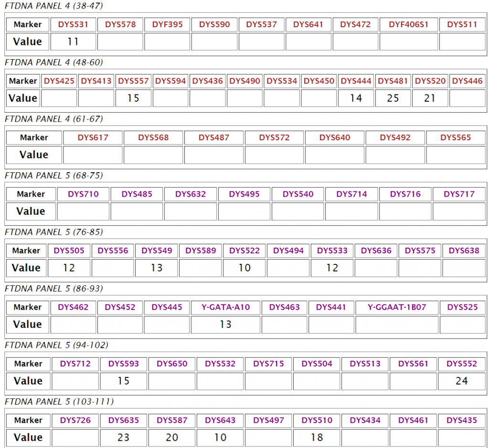Click the value cell showing 25 under DYS481
489x448 pixels.
393,98
